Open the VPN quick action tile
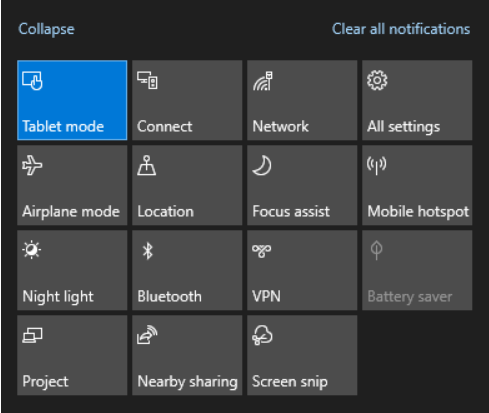The image size is (489, 413). click(x=302, y=270)
